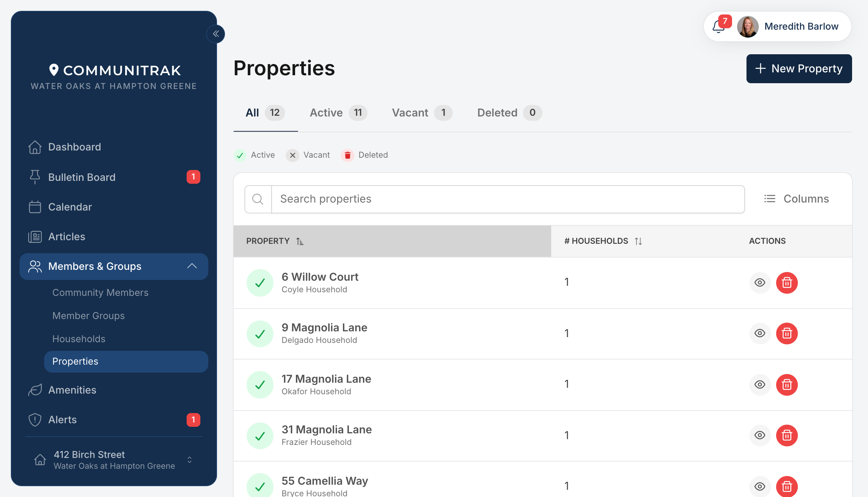The height and width of the screenshot is (497, 868).
Task: Delete 17 Magnolia Lane property
Action: point(787,385)
